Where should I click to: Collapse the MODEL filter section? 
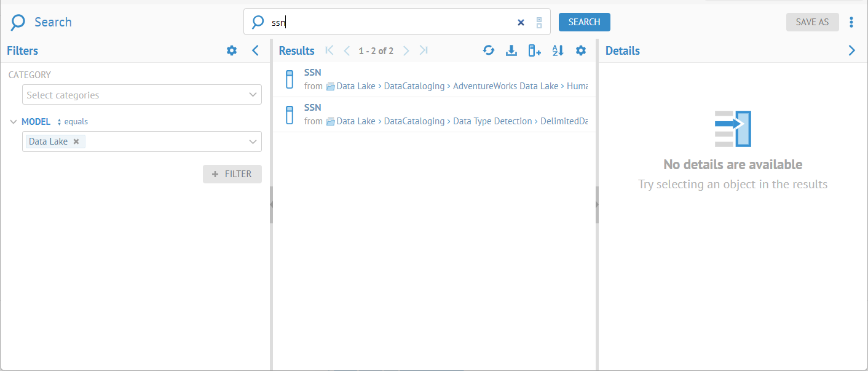point(14,122)
